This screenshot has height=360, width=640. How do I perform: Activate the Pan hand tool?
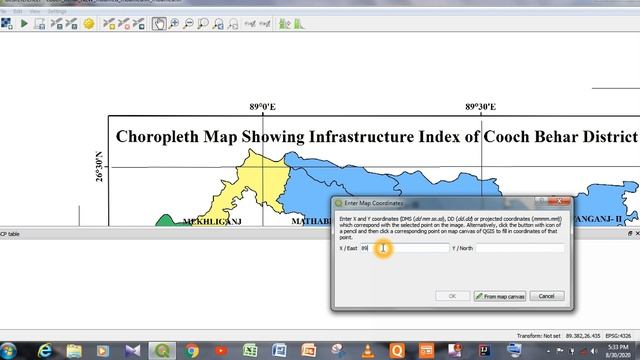[x=159, y=24]
